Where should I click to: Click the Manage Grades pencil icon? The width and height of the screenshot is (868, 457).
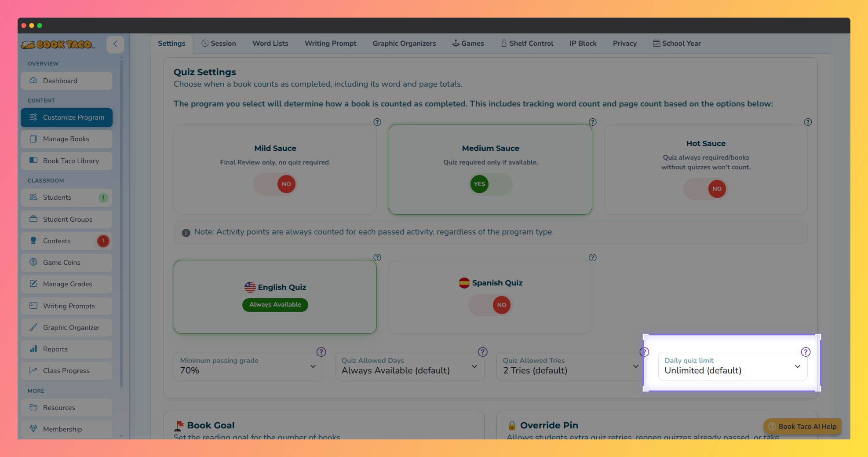coord(33,284)
